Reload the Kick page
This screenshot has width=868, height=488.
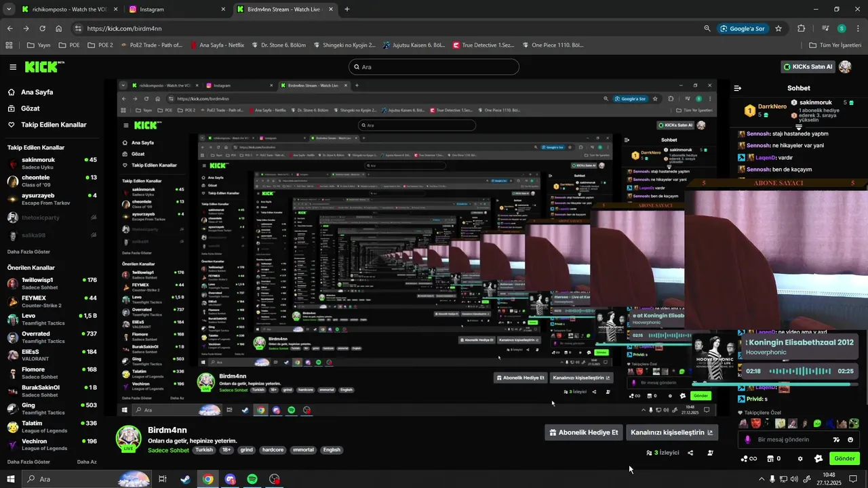[42, 28]
